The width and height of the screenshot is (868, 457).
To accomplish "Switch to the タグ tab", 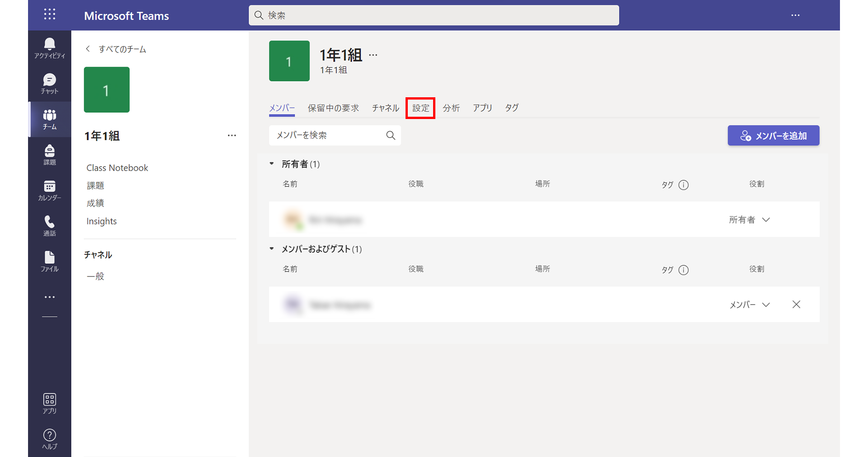I will click(x=512, y=108).
